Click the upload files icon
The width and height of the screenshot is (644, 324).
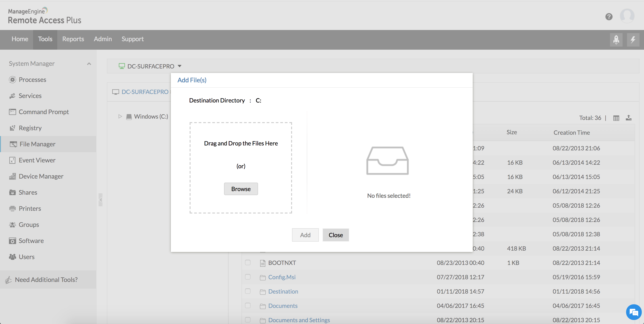click(x=629, y=118)
